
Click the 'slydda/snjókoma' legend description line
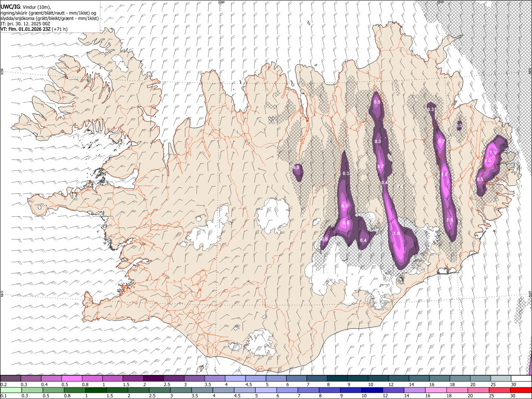click(x=49, y=18)
